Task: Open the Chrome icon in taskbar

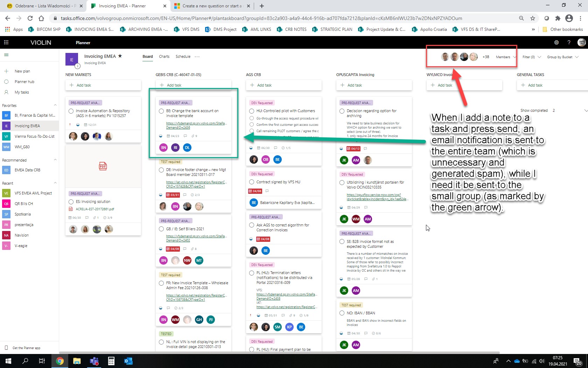Action: point(60,361)
